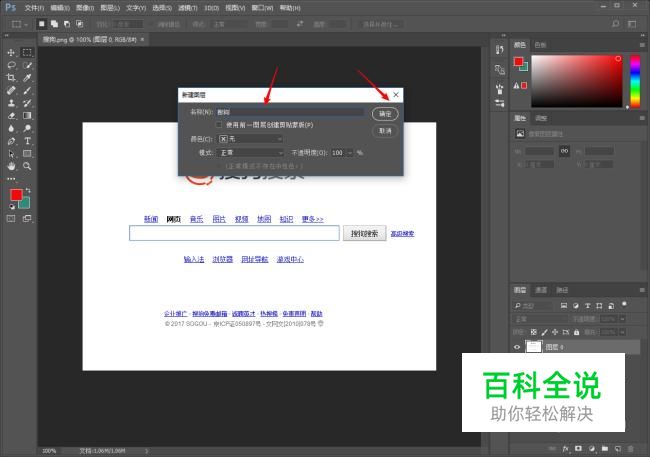Change the screen mode
The image size is (650, 457).
(x=27, y=219)
